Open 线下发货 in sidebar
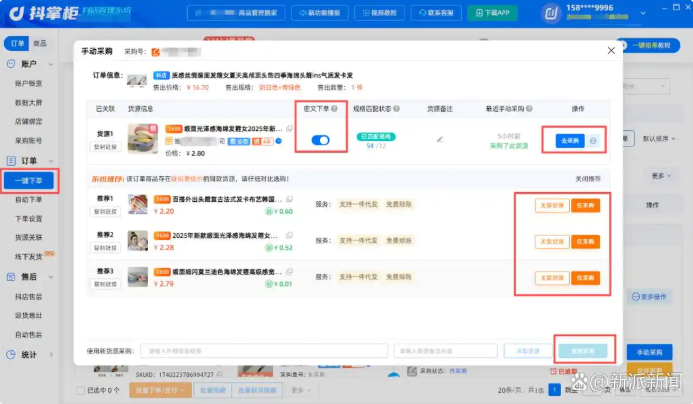The height and width of the screenshot is (404, 693). [x=29, y=257]
